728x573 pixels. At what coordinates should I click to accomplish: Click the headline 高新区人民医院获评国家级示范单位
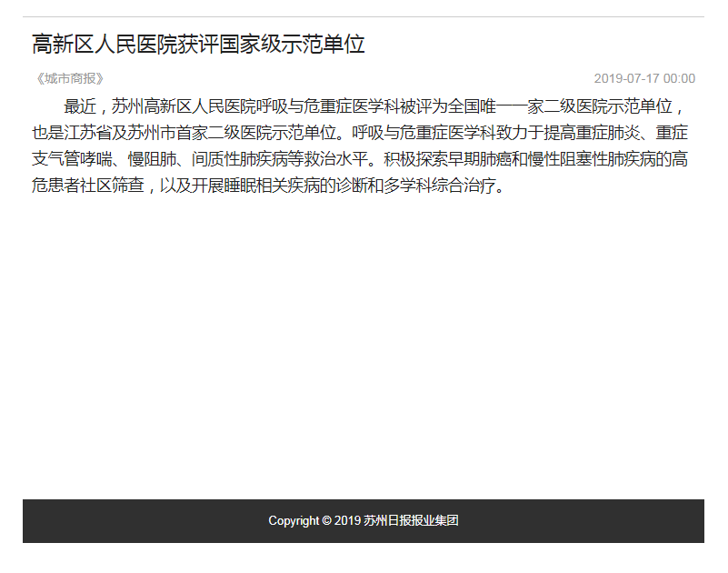[198, 45]
